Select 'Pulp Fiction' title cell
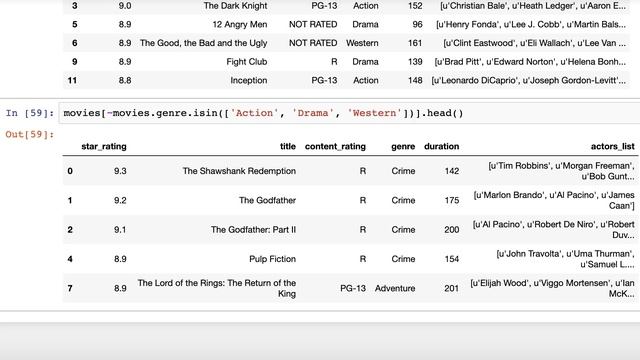This screenshot has height=360, width=640. click(272, 259)
